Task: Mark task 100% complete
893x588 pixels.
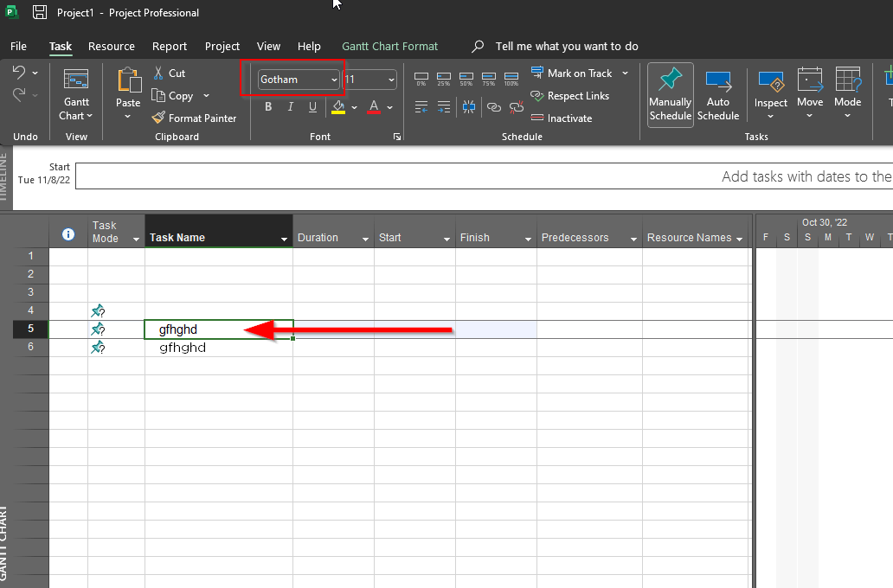Action: coord(511,79)
